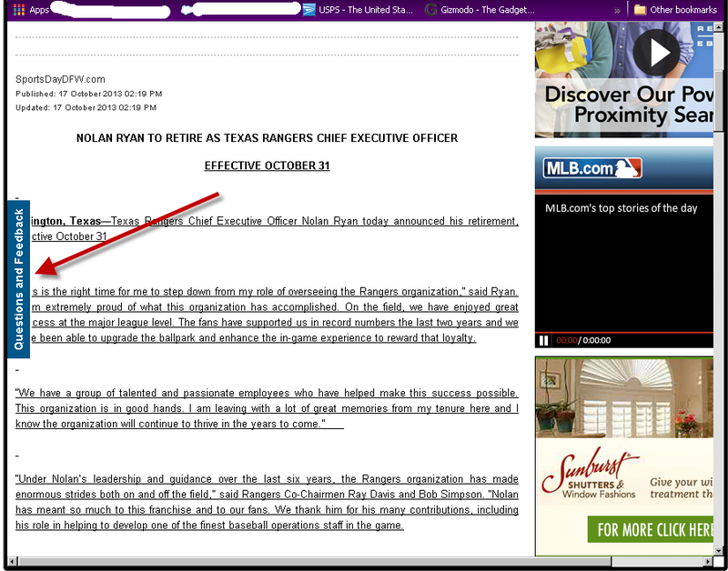The image size is (728, 571).
Task: Click the horizontal scrollbar right arrow
Action: [x=709, y=561]
